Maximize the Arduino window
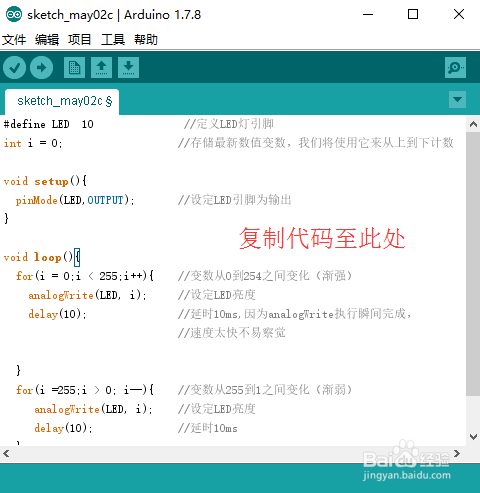 pyautogui.click(x=413, y=14)
